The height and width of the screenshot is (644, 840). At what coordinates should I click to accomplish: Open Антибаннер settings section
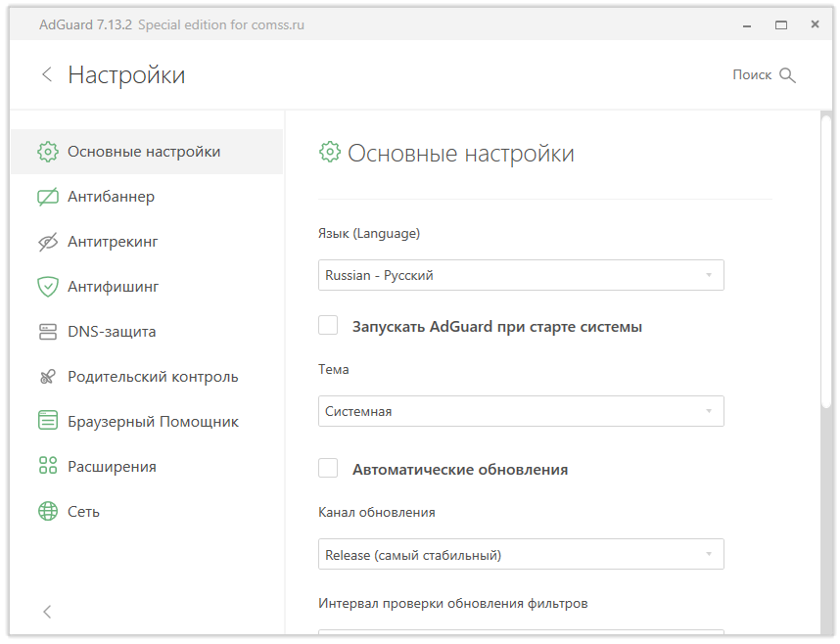(147, 197)
